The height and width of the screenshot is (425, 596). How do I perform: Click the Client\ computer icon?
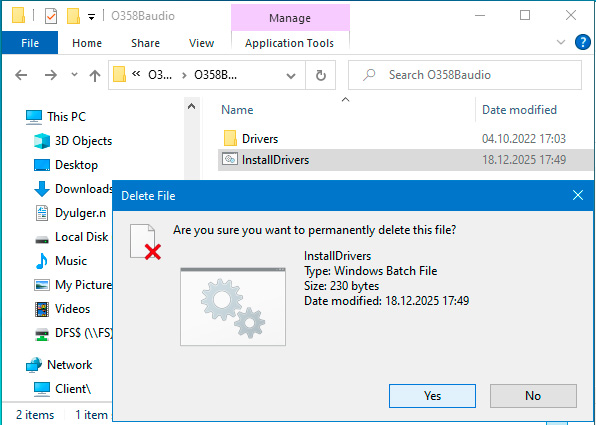pyautogui.click(x=42, y=389)
